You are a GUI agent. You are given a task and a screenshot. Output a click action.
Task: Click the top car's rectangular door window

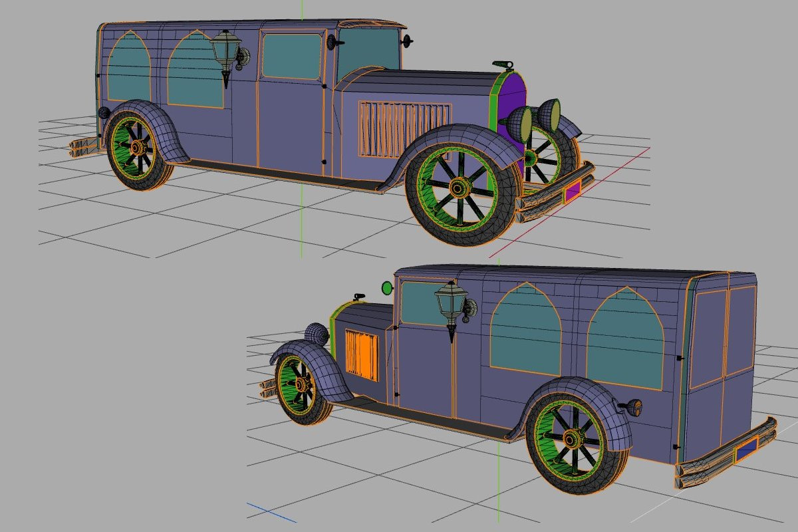pos(292,57)
